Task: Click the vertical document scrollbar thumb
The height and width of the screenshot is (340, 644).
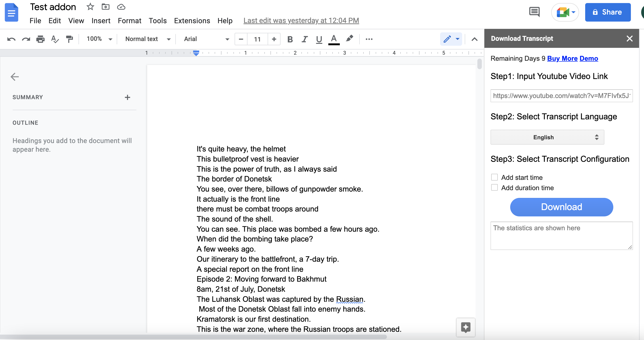Action: (x=479, y=64)
